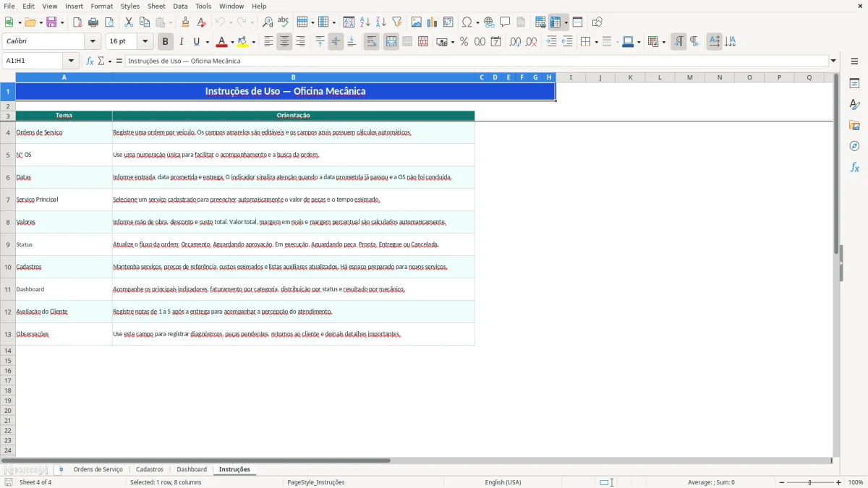Click the zoom in plus button
Screen dimensions: 868x488
(839, 482)
